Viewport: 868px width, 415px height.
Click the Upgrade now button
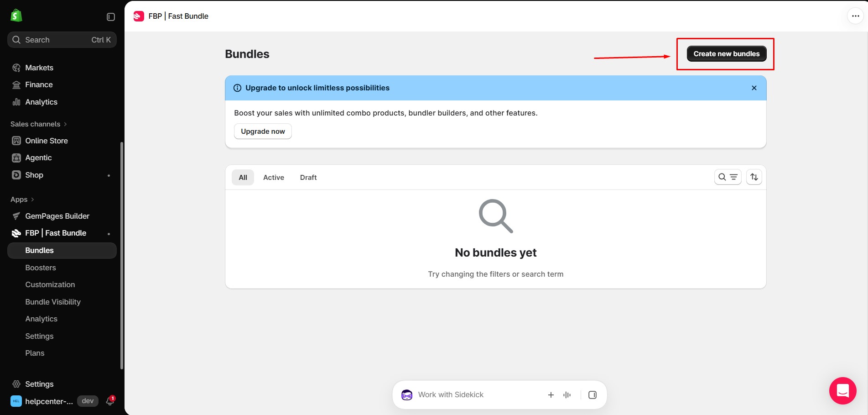[263, 131]
